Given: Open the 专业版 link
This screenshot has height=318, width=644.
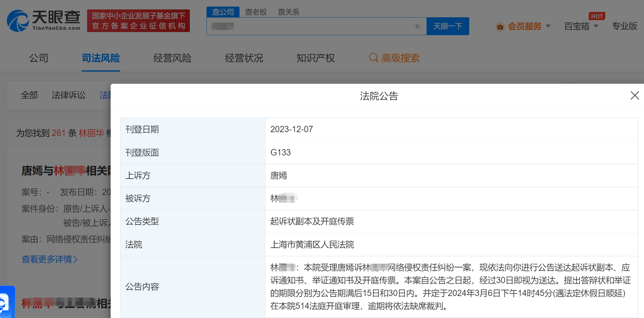Looking at the screenshot, I should 624,26.
